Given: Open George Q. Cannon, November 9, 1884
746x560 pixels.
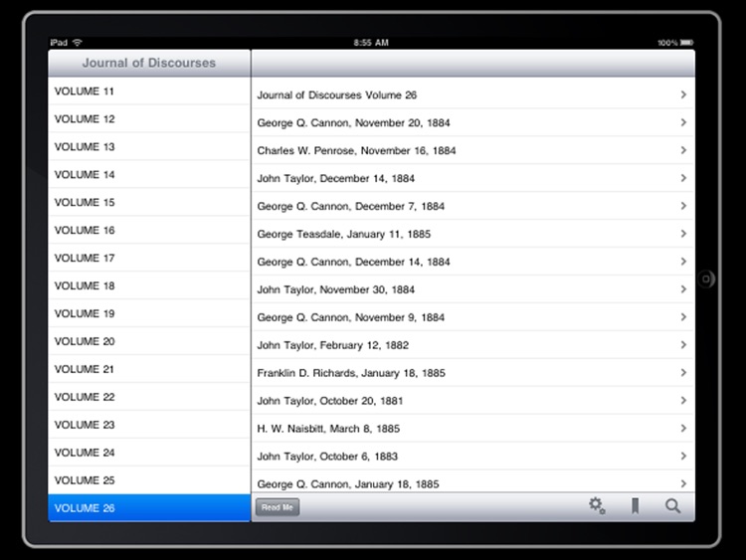Looking at the screenshot, I should [x=472, y=317].
